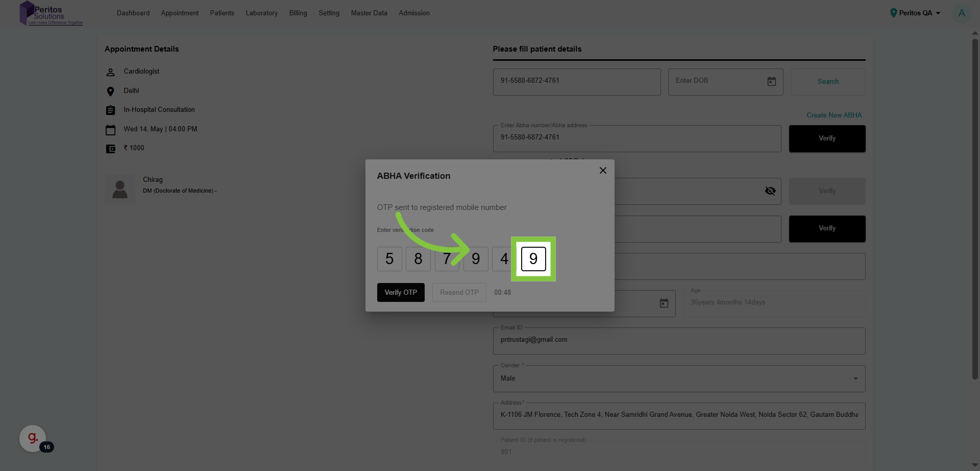The image size is (980, 471).
Task: Click the date of birth calendar icon beside Age
Action: click(x=664, y=303)
